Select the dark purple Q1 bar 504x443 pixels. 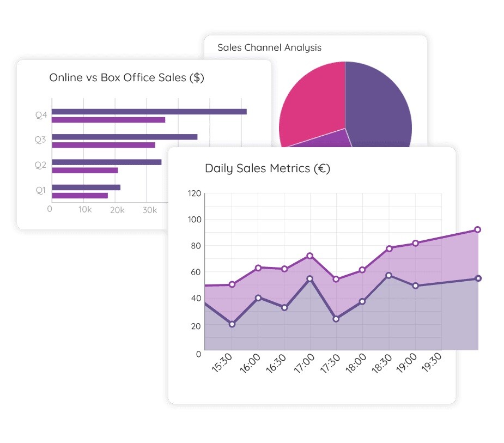(x=86, y=187)
